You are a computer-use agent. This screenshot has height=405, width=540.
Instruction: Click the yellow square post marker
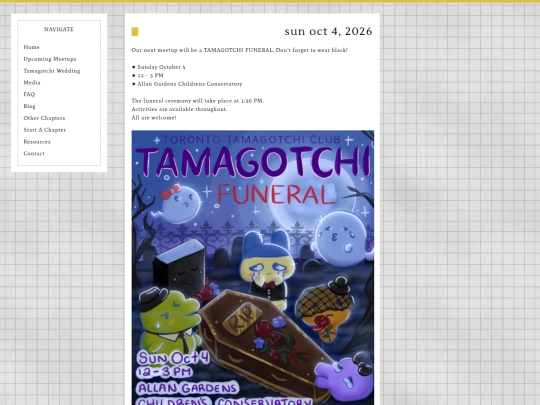pos(135,32)
